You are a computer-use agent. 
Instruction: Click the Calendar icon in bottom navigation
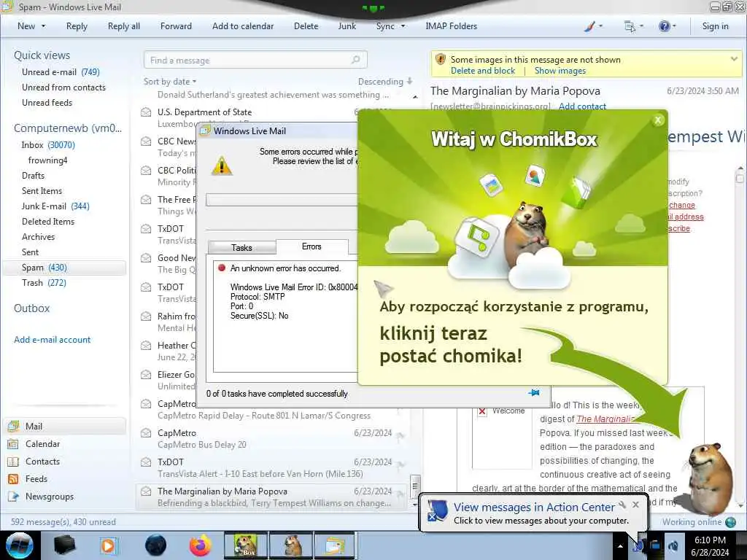(x=13, y=444)
